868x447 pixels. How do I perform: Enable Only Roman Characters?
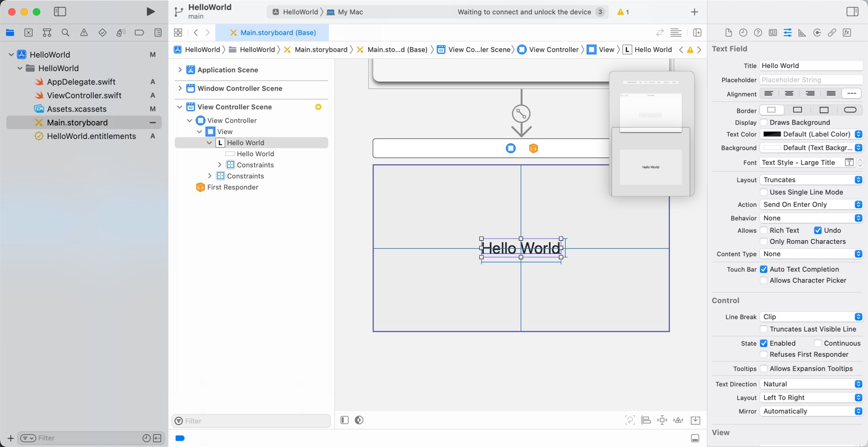(x=764, y=241)
